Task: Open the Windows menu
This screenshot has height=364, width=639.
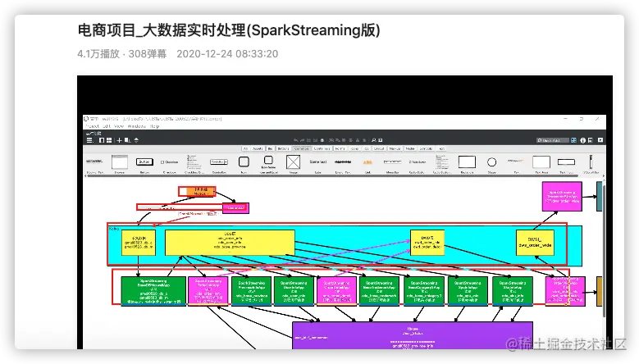Action: click(x=136, y=126)
